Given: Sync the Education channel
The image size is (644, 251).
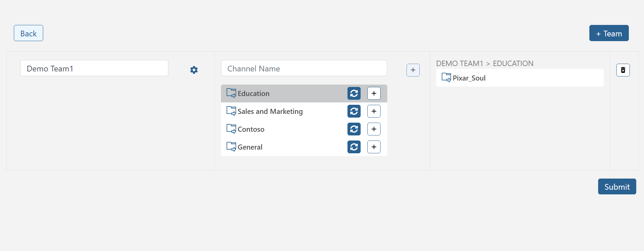Looking at the screenshot, I should (x=354, y=93).
